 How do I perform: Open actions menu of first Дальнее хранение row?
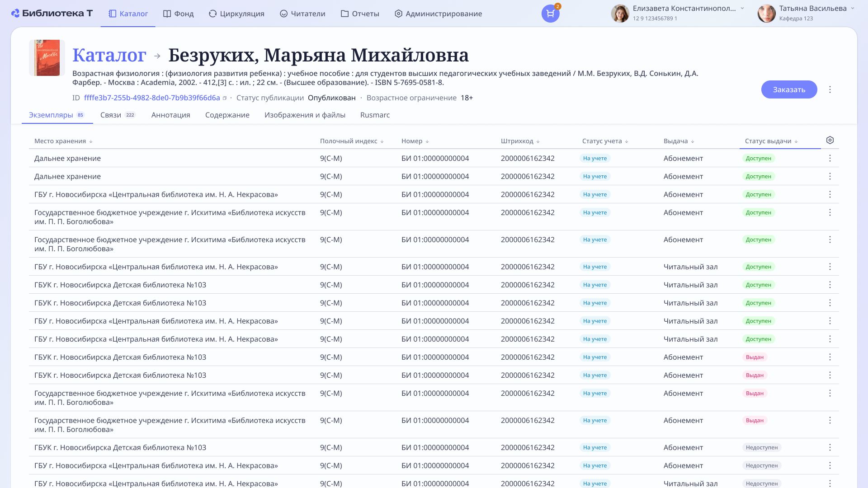click(830, 158)
